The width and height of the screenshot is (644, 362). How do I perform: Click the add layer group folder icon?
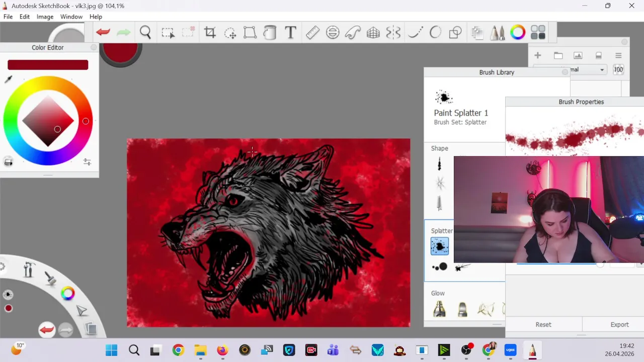click(x=558, y=55)
